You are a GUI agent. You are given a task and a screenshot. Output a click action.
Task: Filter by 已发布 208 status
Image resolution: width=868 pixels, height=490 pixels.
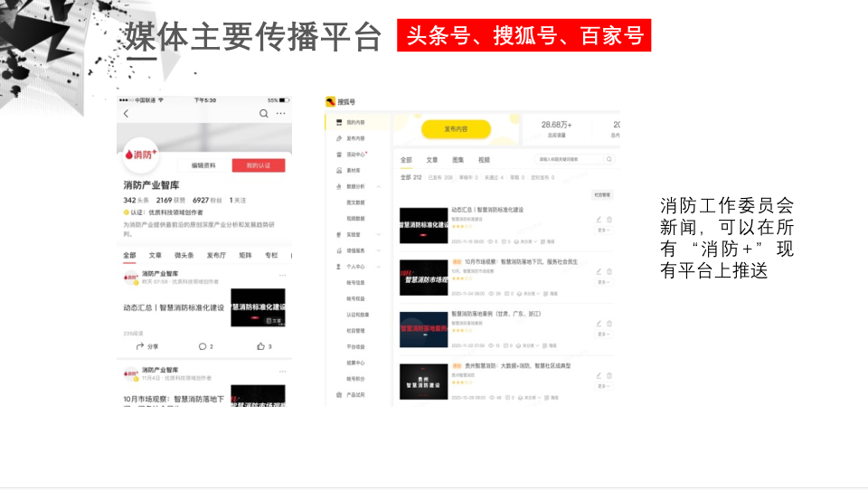pyautogui.click(x=440, y=178)
